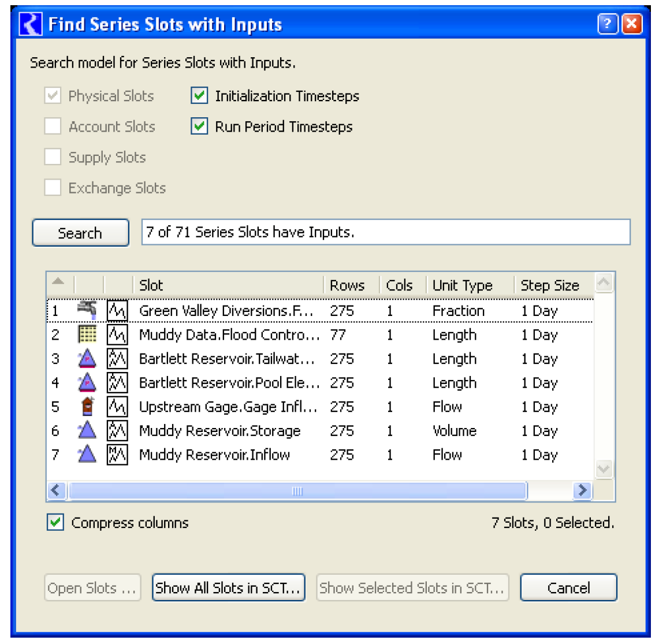This screenshot has height=644, width=659.
Task: Click the data object grid icon for Muddy Data
Action: (87, 334)
